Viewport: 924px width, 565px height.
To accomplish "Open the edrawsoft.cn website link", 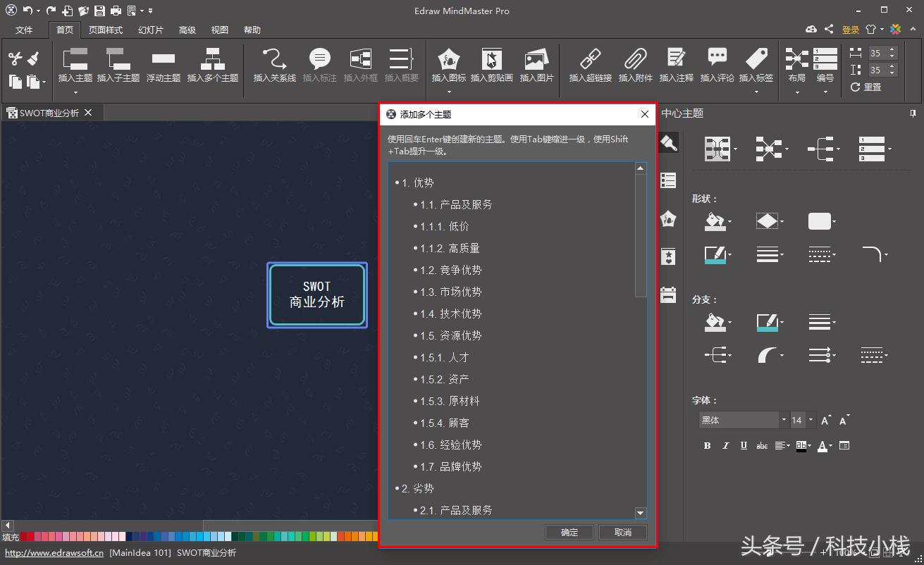I will 54,553.
